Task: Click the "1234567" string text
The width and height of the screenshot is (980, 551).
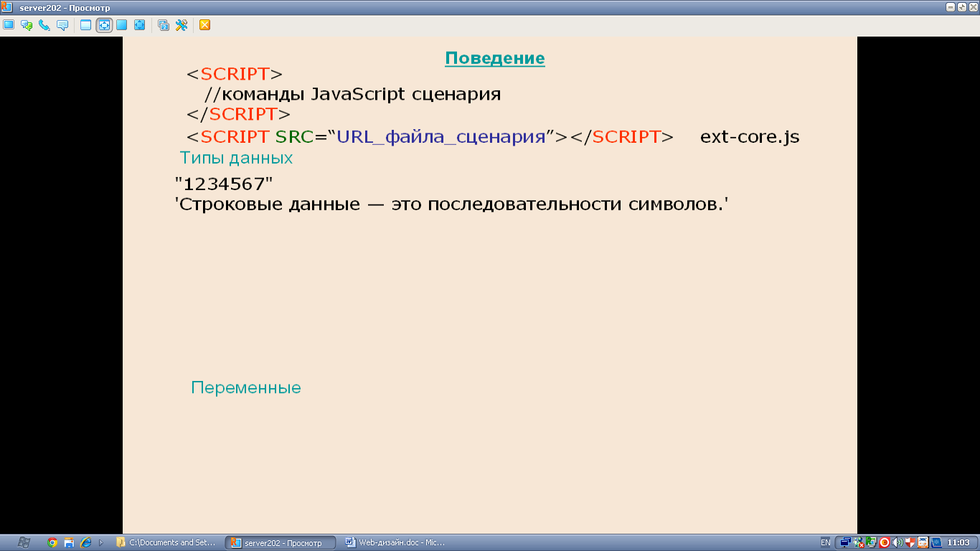Action: click(x=224, y=184)
